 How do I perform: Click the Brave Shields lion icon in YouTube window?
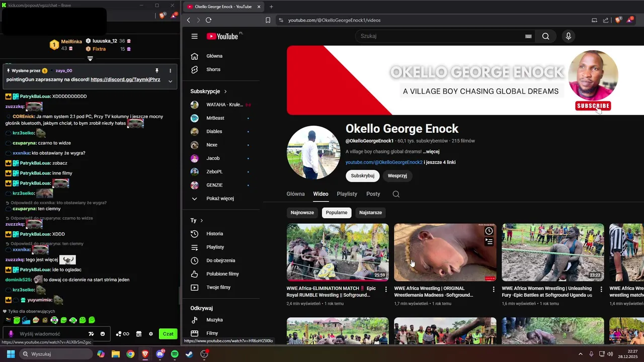(x=618, y=20)
